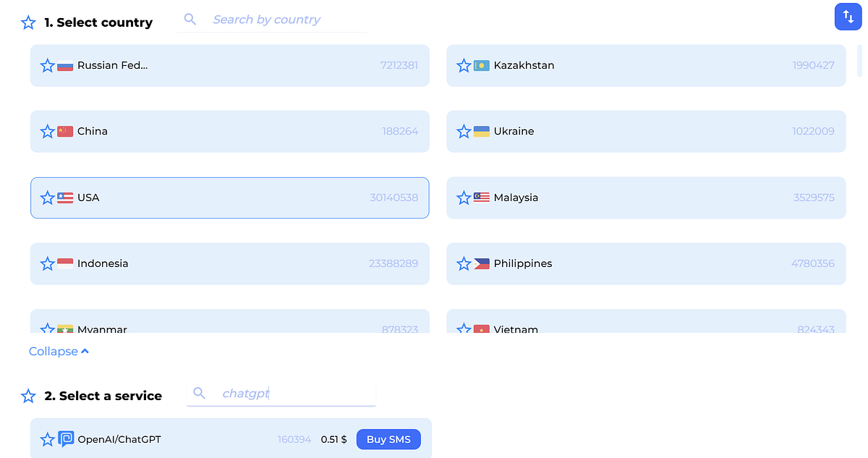Click star next to OpenAI/ChatGPT service
This screenshot has width=868, height=458.
(48, 439)
